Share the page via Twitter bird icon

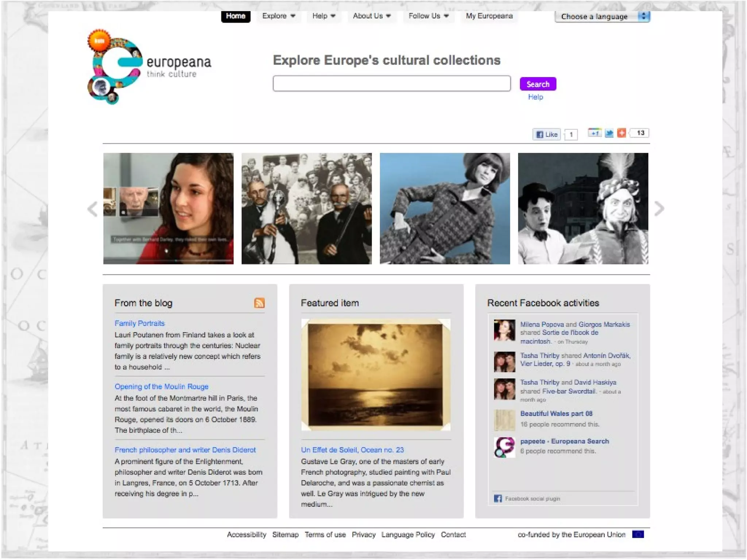click(x=609, y=133)
